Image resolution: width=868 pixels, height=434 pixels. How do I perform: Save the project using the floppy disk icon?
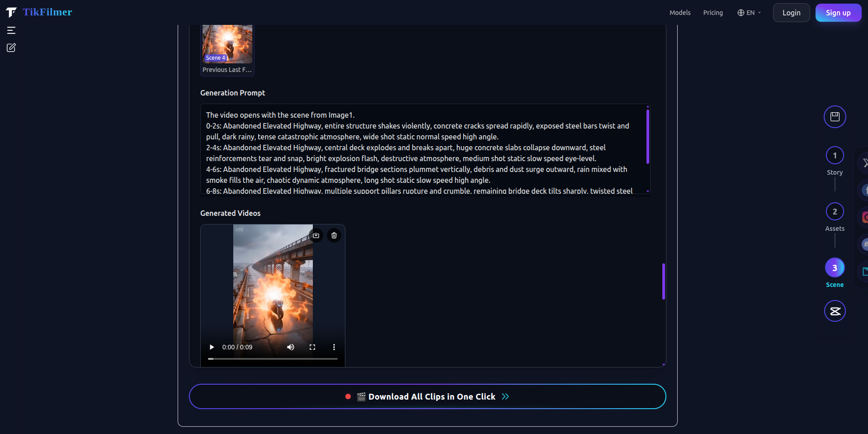(x=835, y=117)
